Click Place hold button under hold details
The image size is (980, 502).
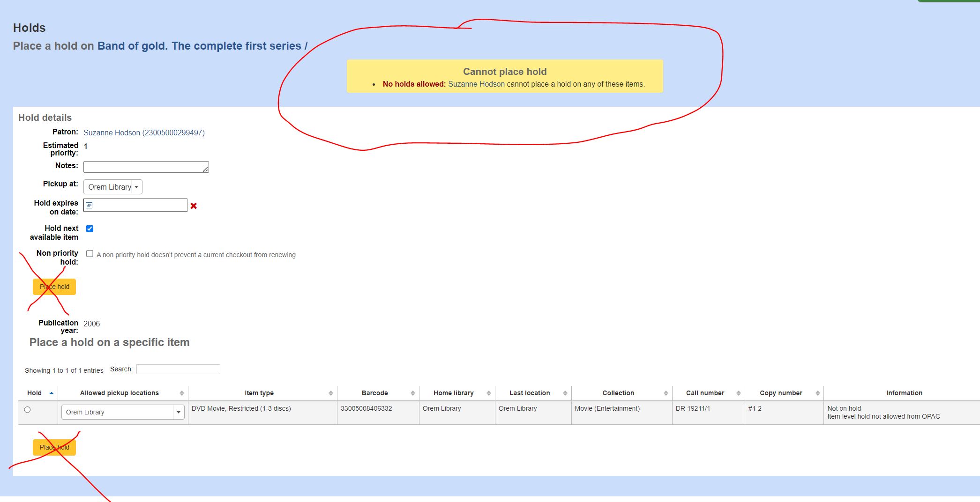click(54, 287)
